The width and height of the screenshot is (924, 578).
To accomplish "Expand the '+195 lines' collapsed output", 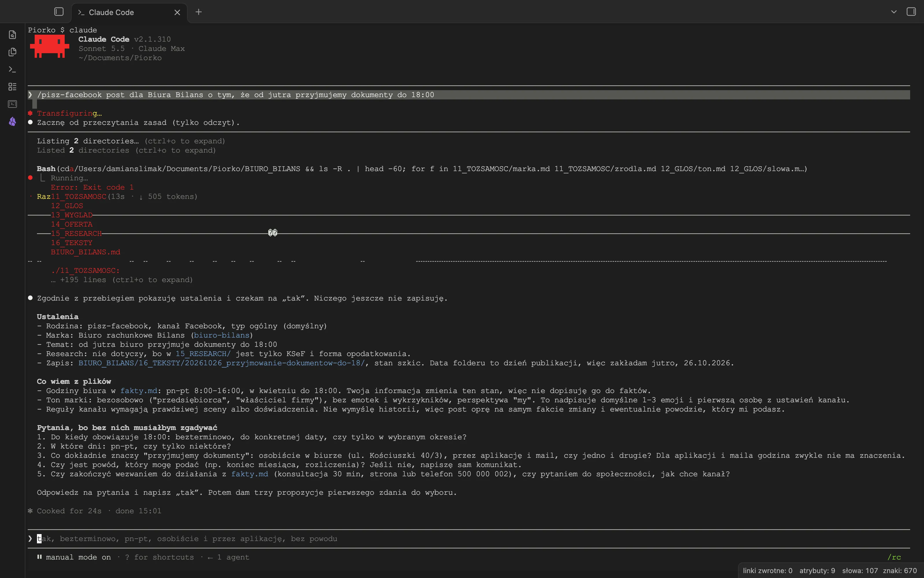I will (122, 280).
